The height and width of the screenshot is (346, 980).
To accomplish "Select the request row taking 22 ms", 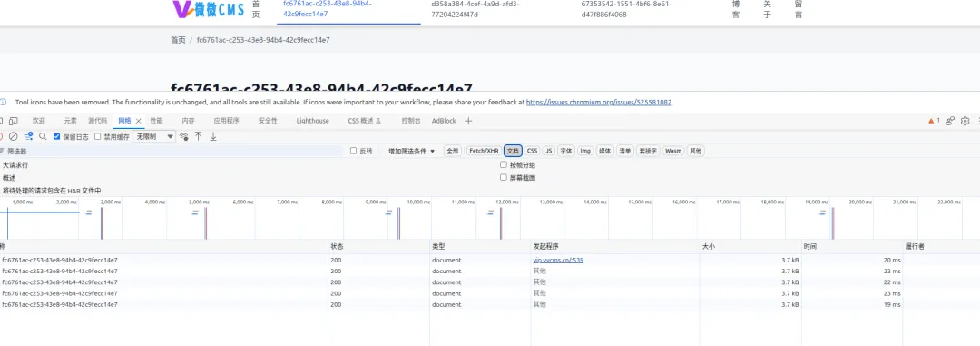I will 490,282.
